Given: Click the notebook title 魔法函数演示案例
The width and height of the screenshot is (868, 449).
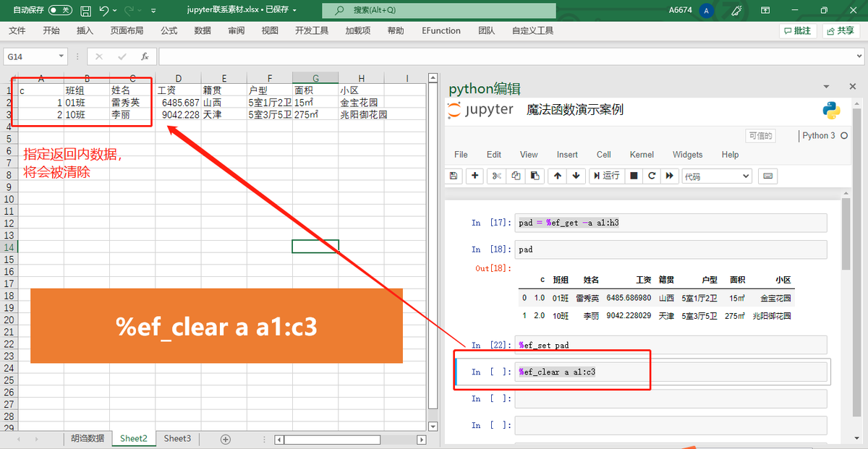Looking at the screenshot, I should click(574, 110).
